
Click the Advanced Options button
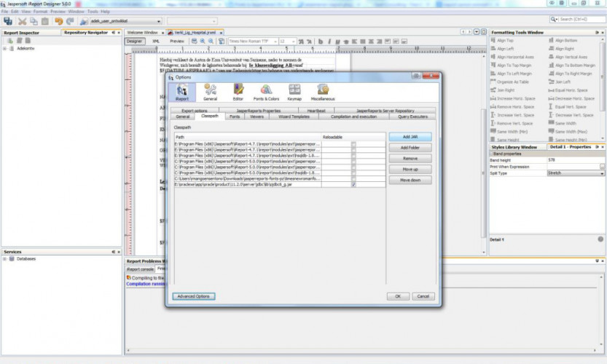point(194,296)
